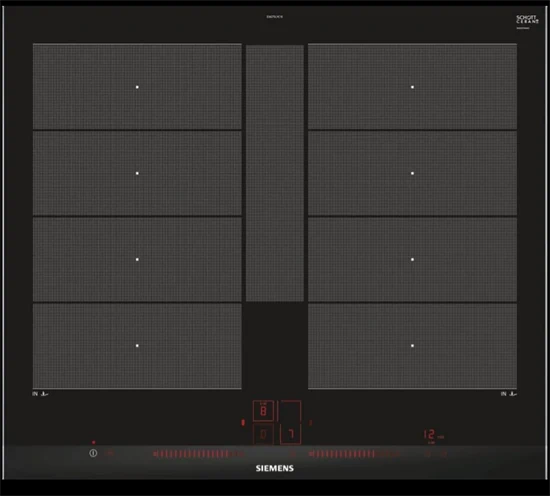Tap the main power on/off symbol
Image resolution: width=550 pixels, height=496 pixels.
(x=93, y=453)
